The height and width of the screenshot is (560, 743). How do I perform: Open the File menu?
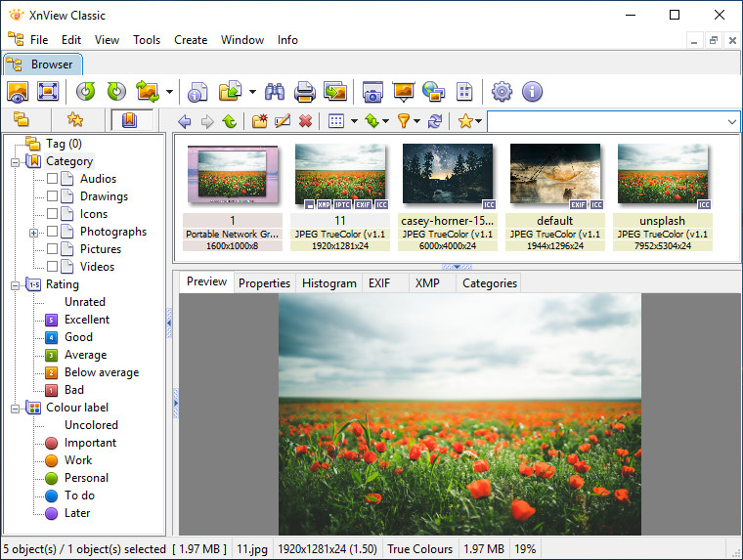(39, 40)
